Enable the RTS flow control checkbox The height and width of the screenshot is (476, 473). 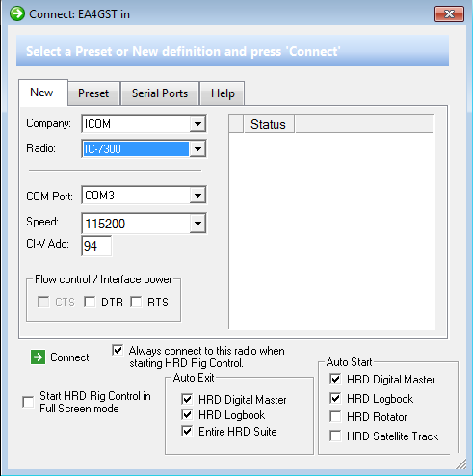[136, 302]
